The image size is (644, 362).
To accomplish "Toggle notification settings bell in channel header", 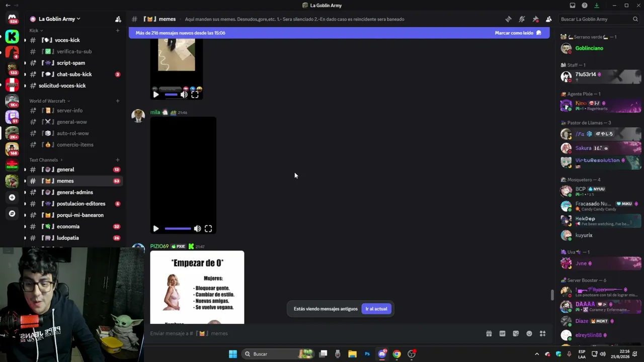I will (x=522, y=19).
